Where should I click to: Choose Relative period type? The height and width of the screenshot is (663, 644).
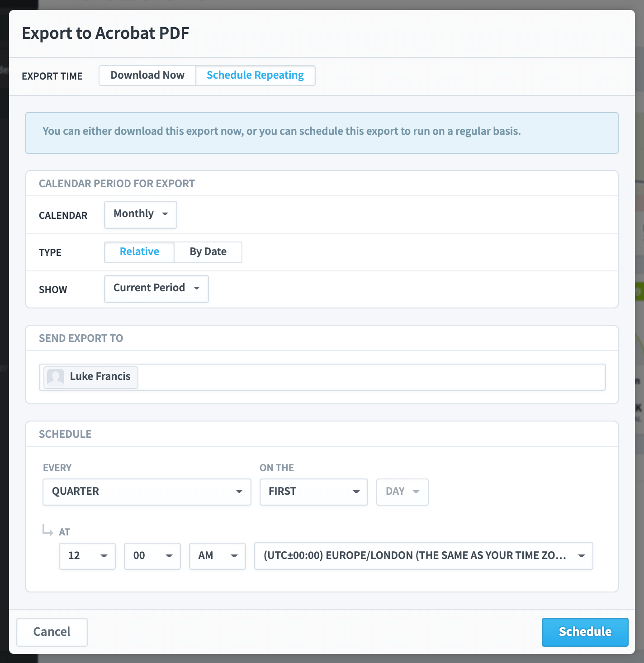tap(139, 252)
